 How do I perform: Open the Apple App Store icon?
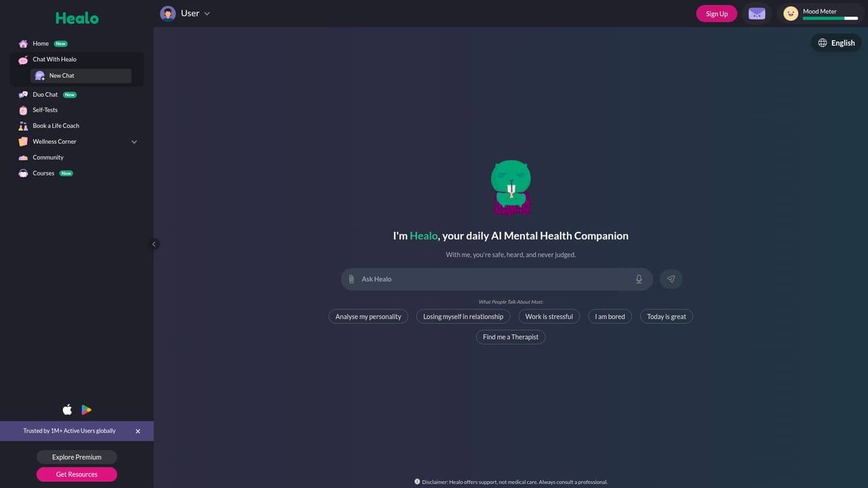coord(67,409)
